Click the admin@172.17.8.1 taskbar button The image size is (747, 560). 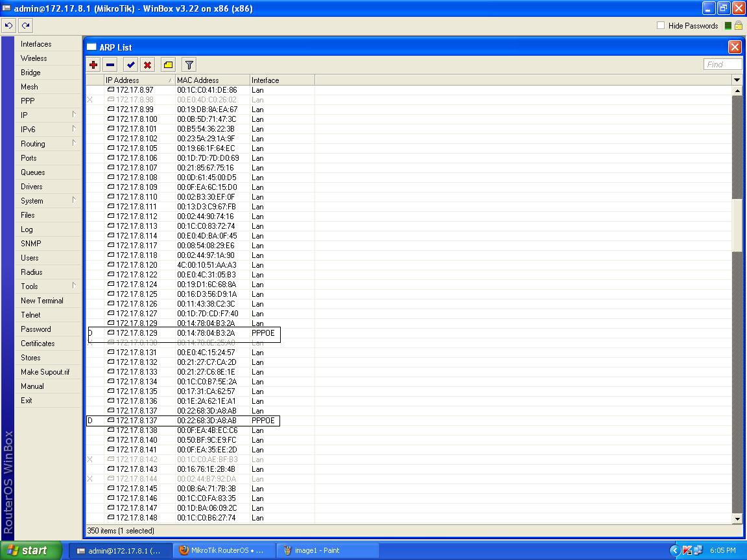120,550
